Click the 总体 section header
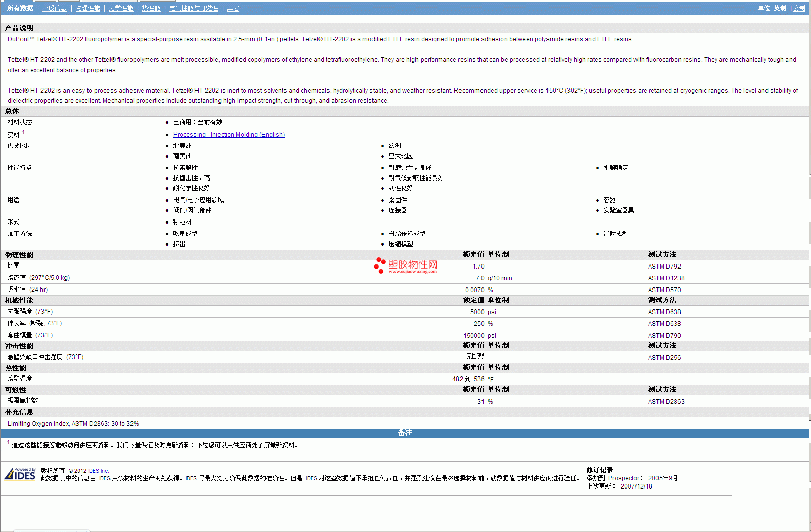811x532 pixels. pyautogui.click(x=12, y=111)
